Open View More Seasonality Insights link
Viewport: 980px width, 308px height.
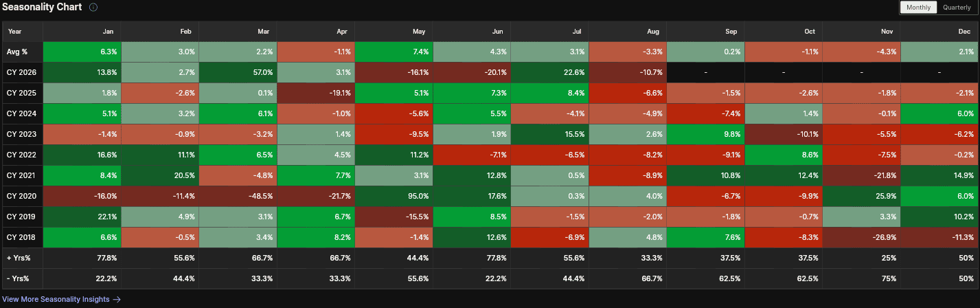coord(56,299)
